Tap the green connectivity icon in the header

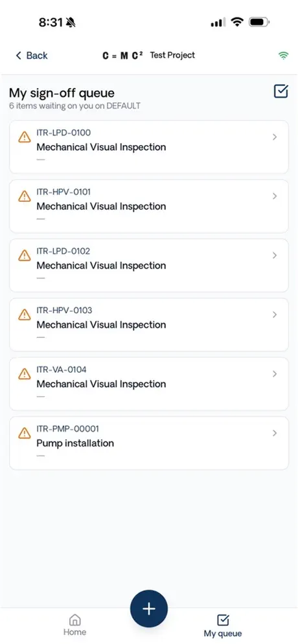coord(283,56)
